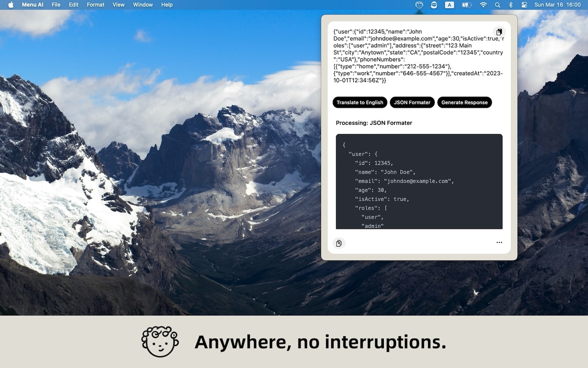Open Control Center icon

(524, 5)
